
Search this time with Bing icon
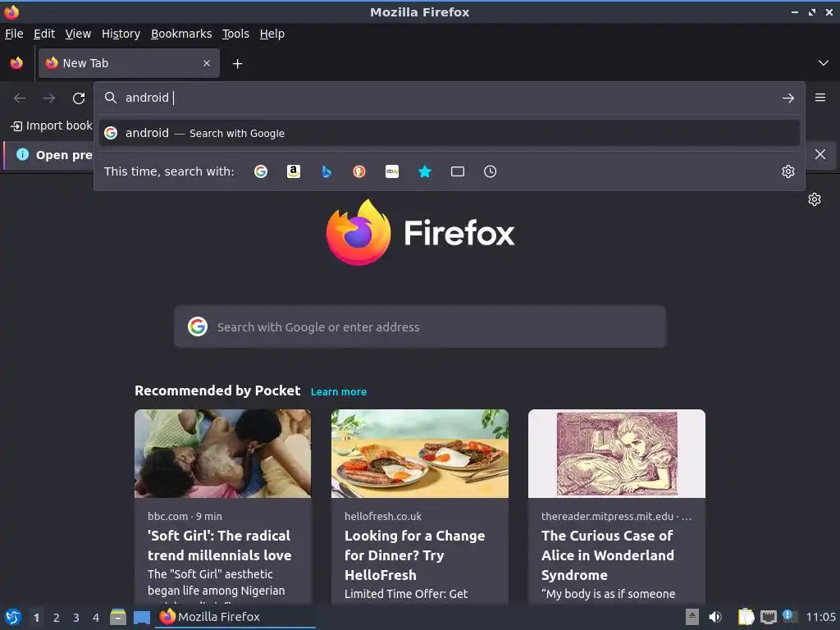pyautogui.click(x=326, y=171)
